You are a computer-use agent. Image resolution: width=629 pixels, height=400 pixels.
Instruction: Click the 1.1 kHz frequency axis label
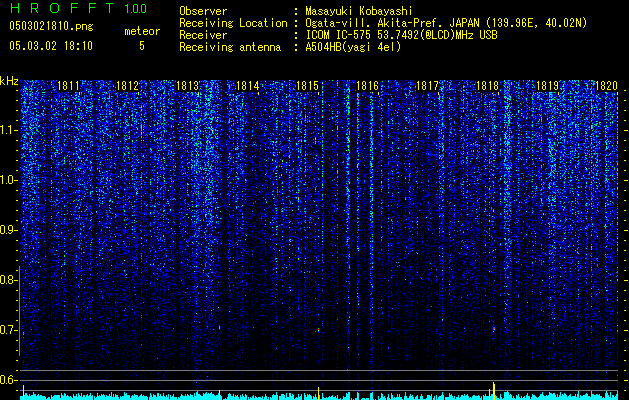pos(9,130)
